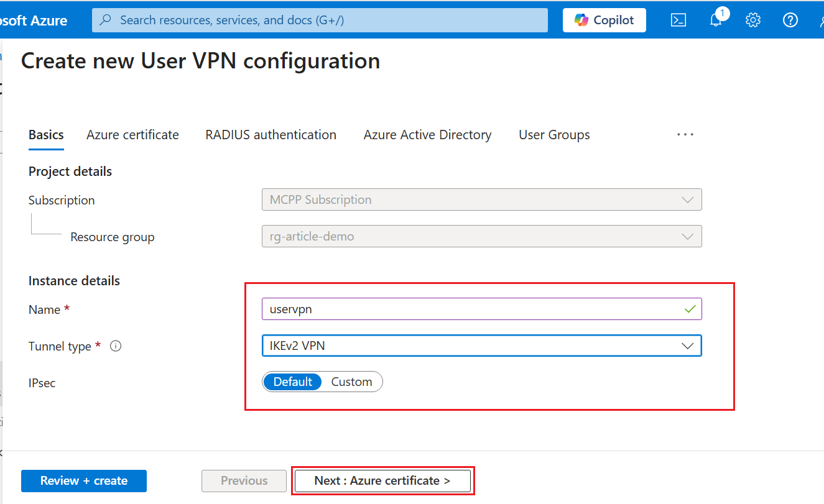Show more tabs via ellipsis
This screenshot has width=824, height=504.
click(x=685, y=135)
